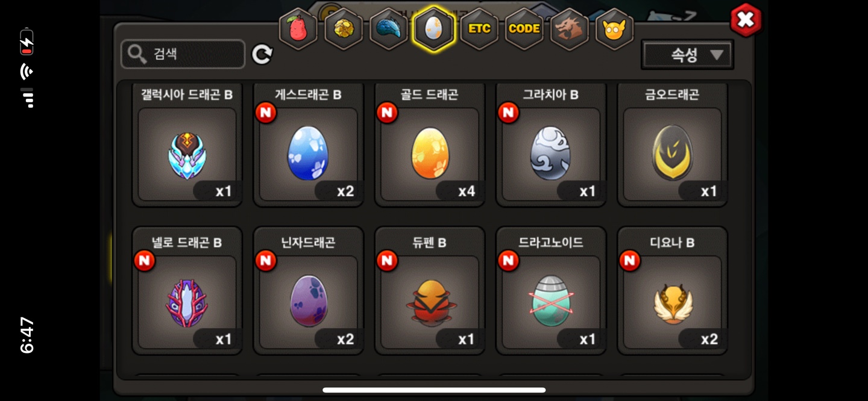Open the yellow horned face tab
The image size is (868, 401).
[614, 29]
